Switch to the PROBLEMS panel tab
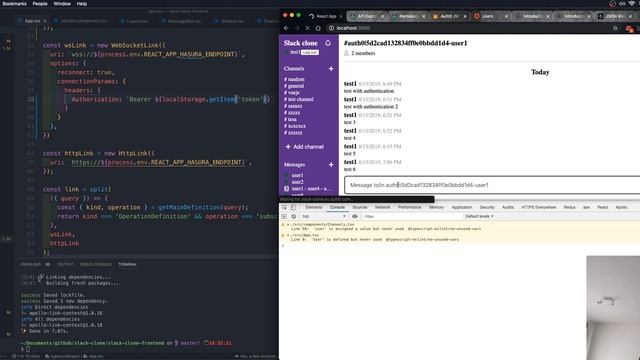This screenshot has width=640, height=360. tap(31, 264)
